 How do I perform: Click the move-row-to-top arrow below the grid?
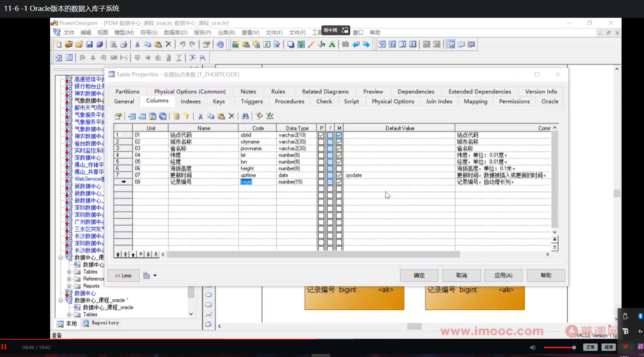pyautogui.click(x=118, y=254)
